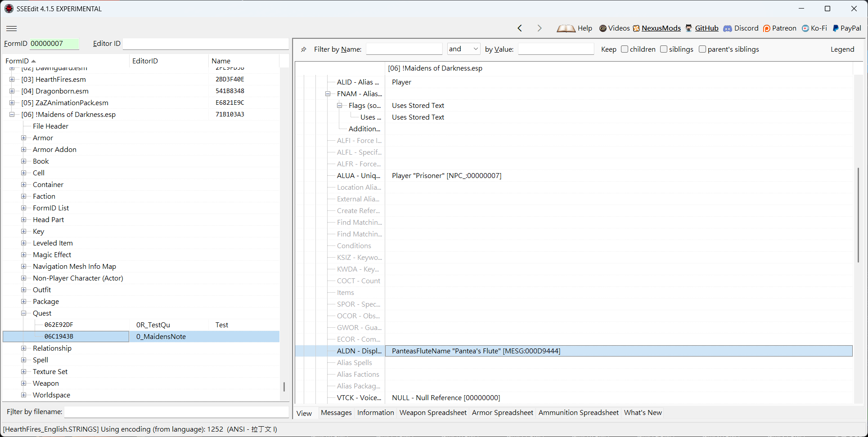This screenshot has height=437, width=868.
Task: Expand the Weapon group
Action: pyautogui.click(x=24, y=383)
